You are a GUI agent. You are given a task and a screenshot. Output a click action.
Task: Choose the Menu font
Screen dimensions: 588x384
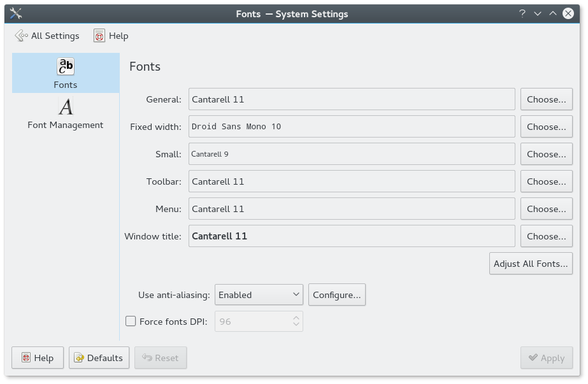pyautogui.click(x=547, y=209)
